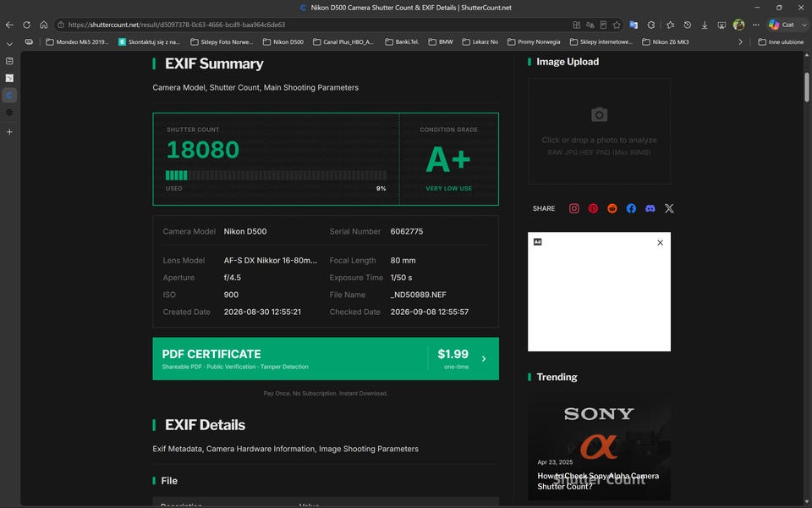Switch to the first vertical tab
The width and height of the screenshot is (812, 508).
click(9, 61)
